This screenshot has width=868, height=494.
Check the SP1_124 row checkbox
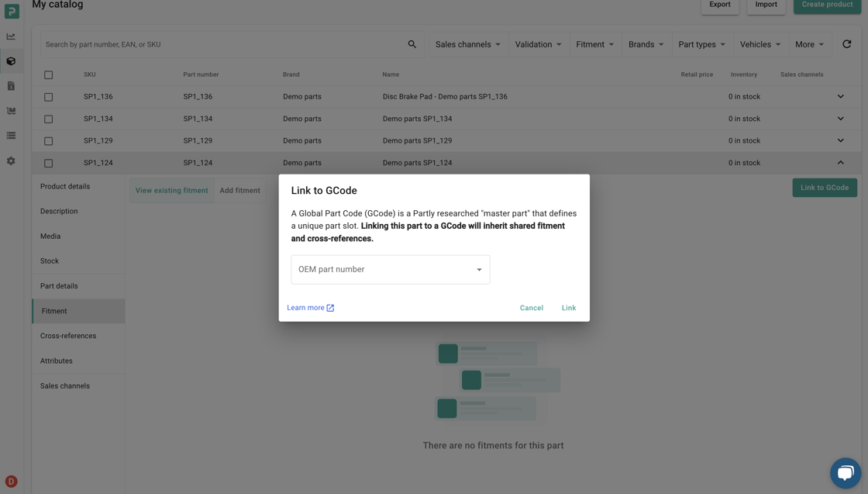[49, 164]
